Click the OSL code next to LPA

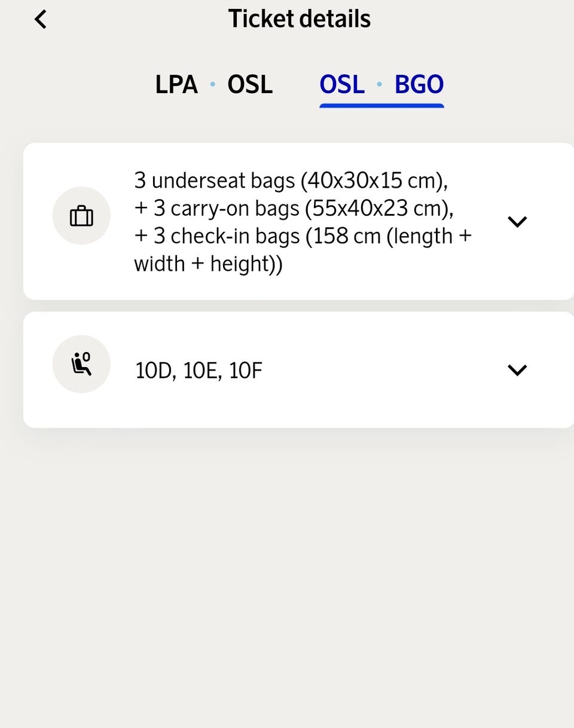pos(250,85)
